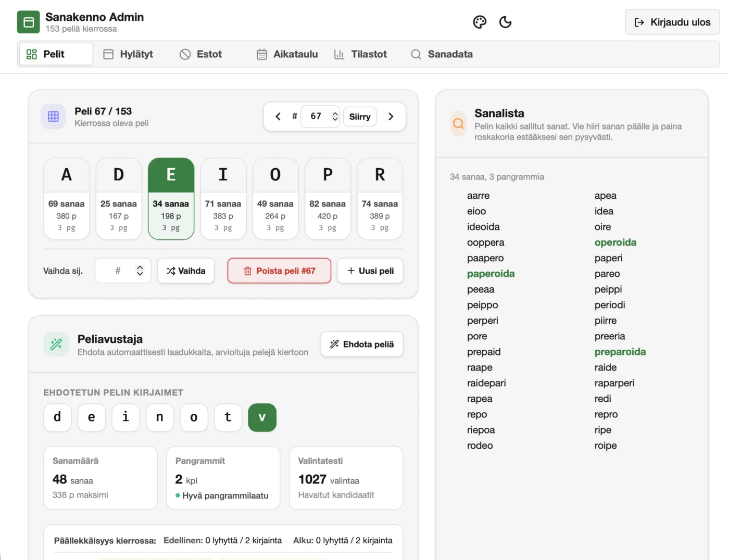The height and width of the screenshot is (560, 729).
Task: Click the word ideoida in Sanalista
Action: pos(483,227)
